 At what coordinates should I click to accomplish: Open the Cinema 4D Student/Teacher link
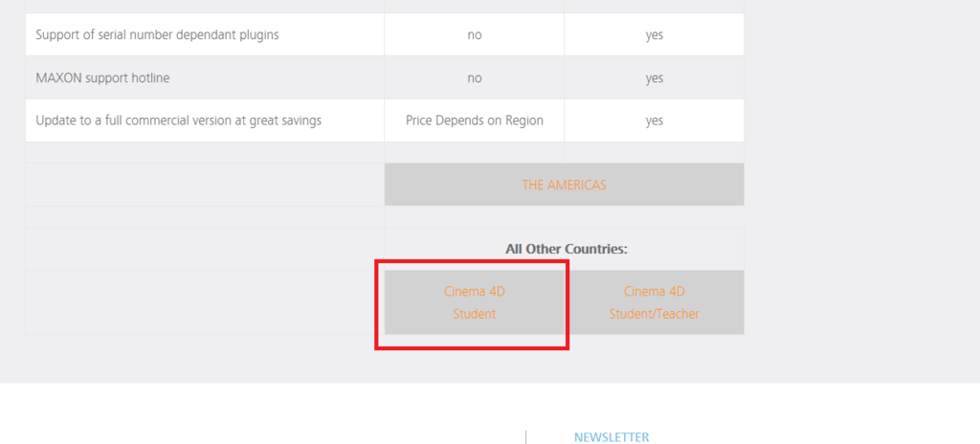tap(655, 302)
